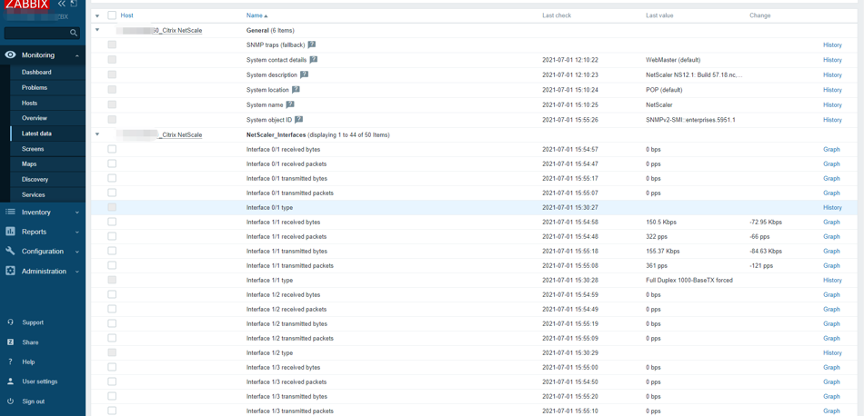864x416 pixels.
Task: Open the Dashboard menu item
Action: pos(36,72)
